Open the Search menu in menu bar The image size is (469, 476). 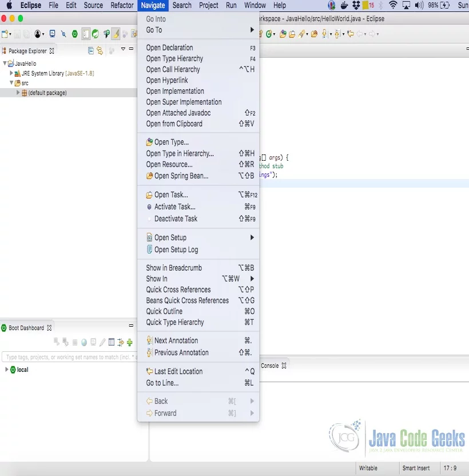[x=182, y=5]
